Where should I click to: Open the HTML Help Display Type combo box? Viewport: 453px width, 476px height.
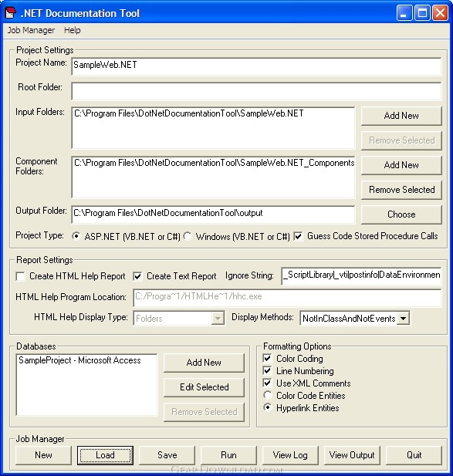179,319
